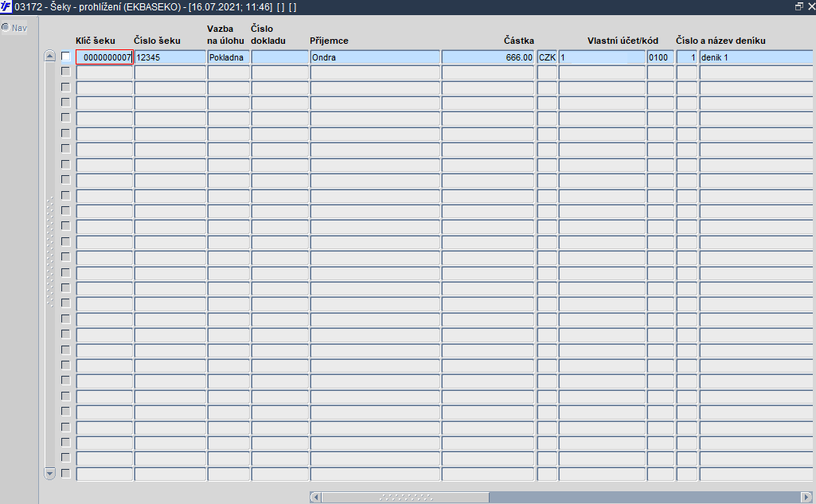Click the cheque key field 0000000007
The height and width of the screenshot is (504, 816).
click(x=104, y=57)
